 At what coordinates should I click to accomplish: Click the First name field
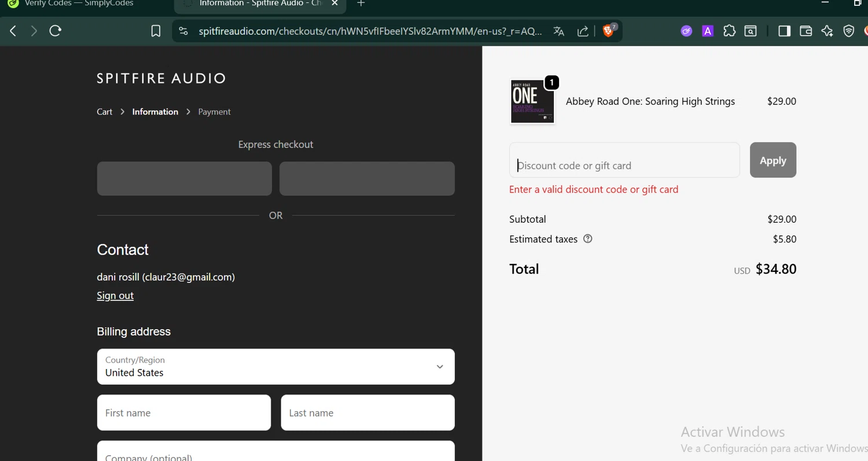[x=184, y=412]
